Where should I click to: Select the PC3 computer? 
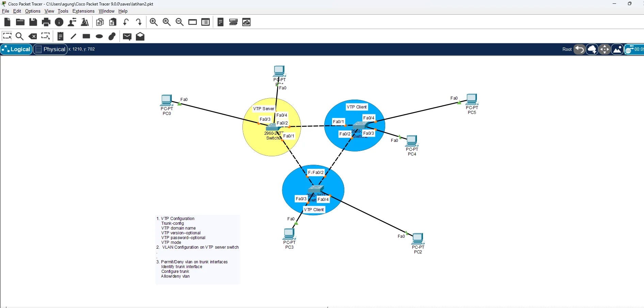tap(289, 234)
